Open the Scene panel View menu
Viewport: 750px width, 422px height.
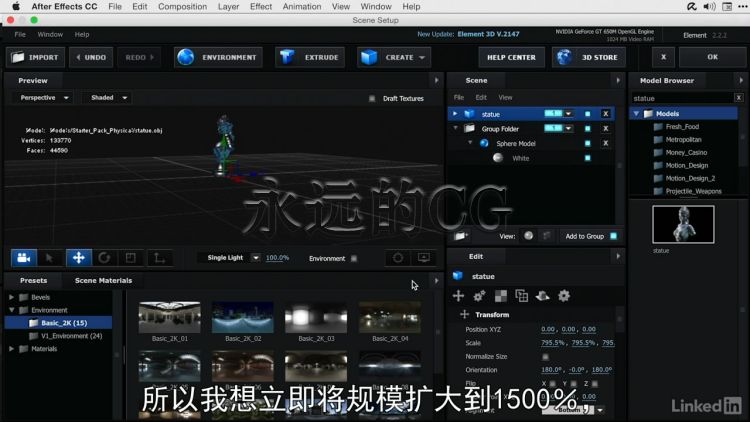point(505,98)
